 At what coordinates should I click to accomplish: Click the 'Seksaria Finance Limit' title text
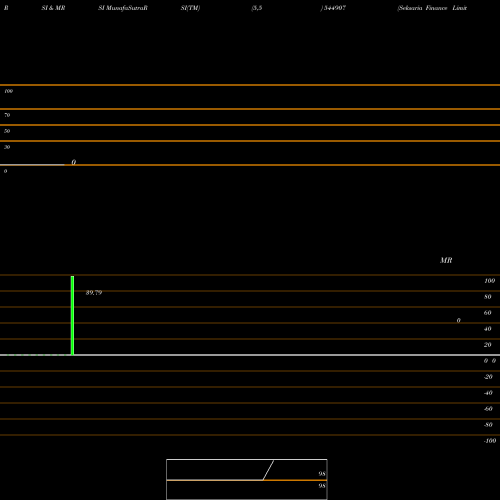[x=432, y=8]
